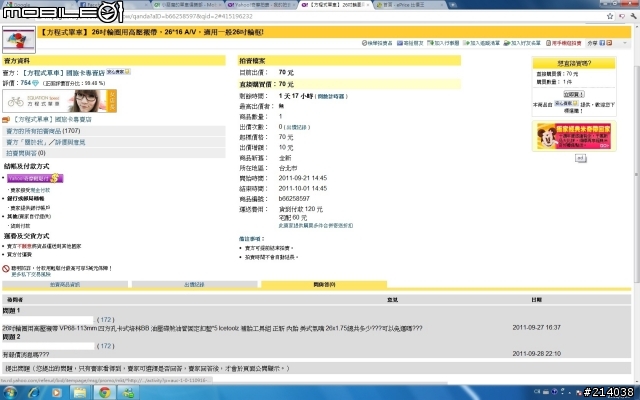
Task: Switch to the ePrice browser tab
Action: [409, 4]
